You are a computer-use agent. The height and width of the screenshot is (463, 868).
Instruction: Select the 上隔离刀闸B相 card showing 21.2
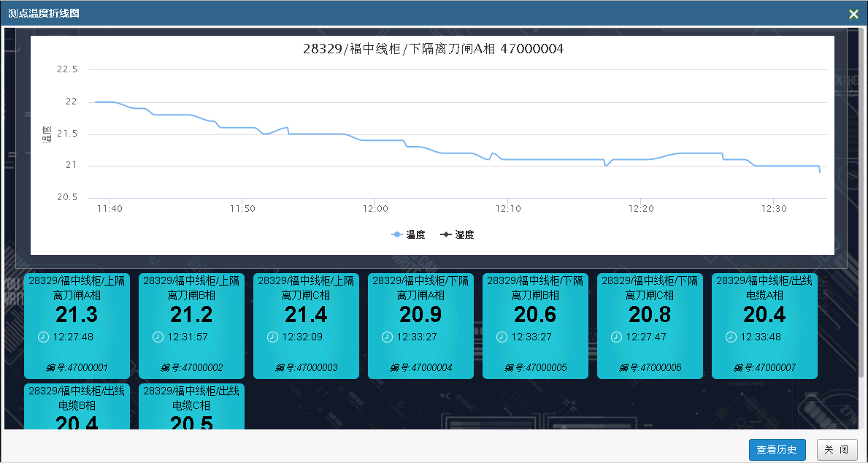[x=191, y=326]
